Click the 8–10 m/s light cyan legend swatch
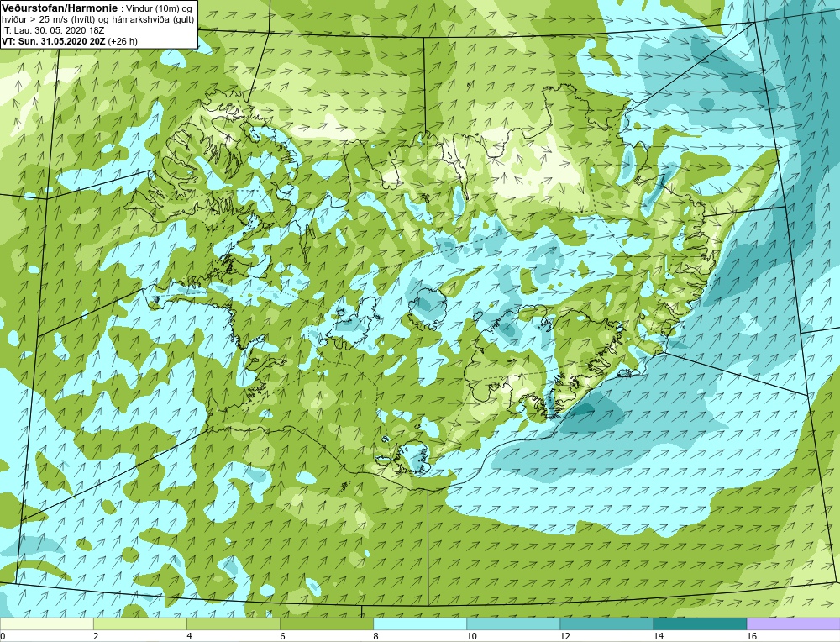840x642 pixels. (x=419, y=624)
